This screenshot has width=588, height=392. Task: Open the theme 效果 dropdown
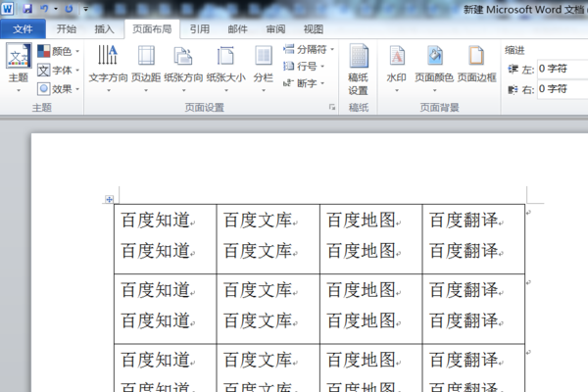(58, 89)
